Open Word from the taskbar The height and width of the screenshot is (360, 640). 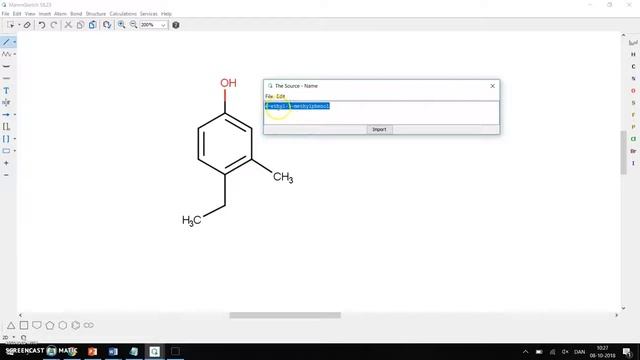click(113, 351)
